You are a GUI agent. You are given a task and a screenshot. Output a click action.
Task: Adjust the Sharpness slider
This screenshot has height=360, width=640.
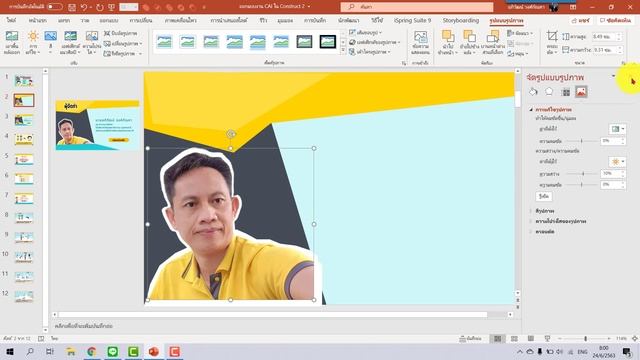click(581, 141)
